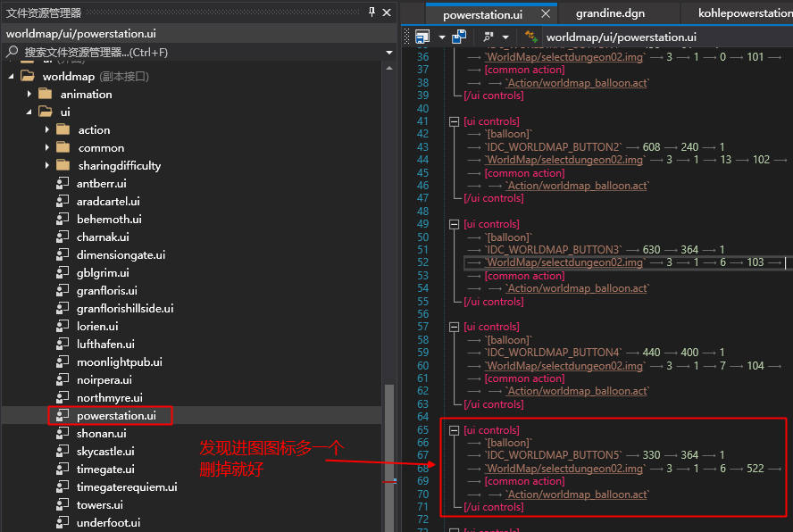The height and width of the screenshot is (532, 793).
Task: Click the Save document toolbar icon
Action: point(422,37)
